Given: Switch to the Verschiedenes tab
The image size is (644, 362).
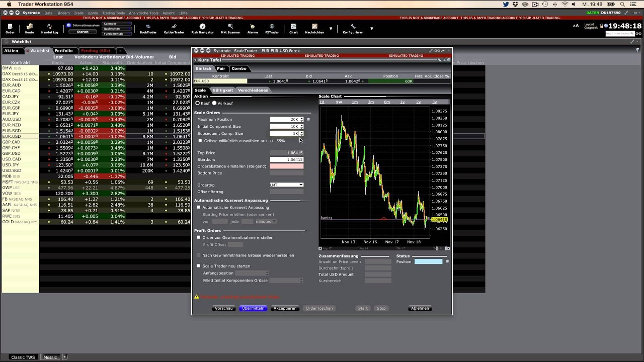Looking at the screenshot, I should click(253, 90).
